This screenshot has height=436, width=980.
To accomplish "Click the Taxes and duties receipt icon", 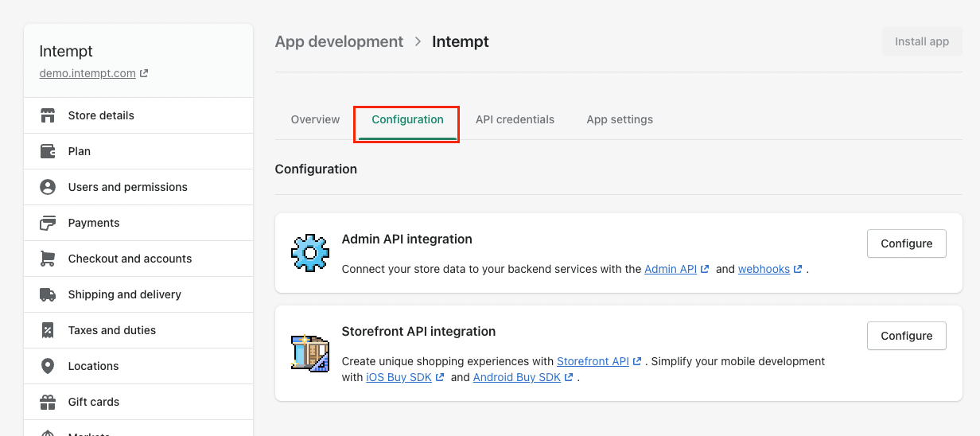I will (48, 330).
